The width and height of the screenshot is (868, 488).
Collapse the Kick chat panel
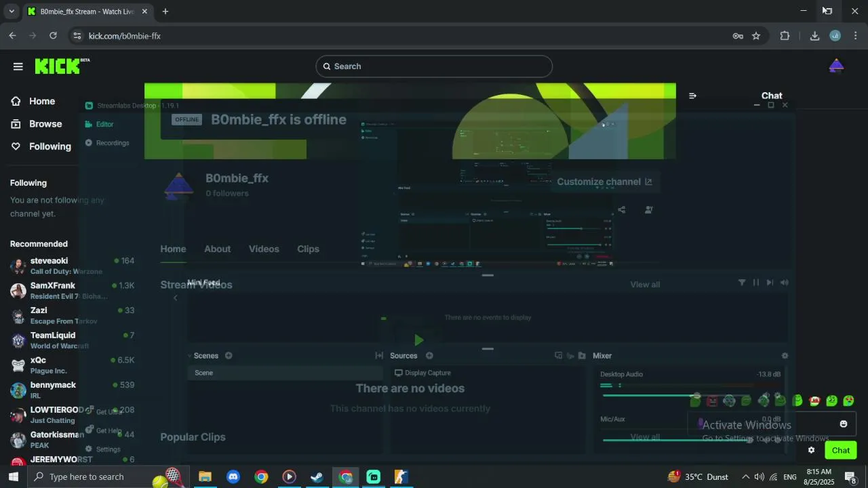pyautogui.click(x=692, y=96)
